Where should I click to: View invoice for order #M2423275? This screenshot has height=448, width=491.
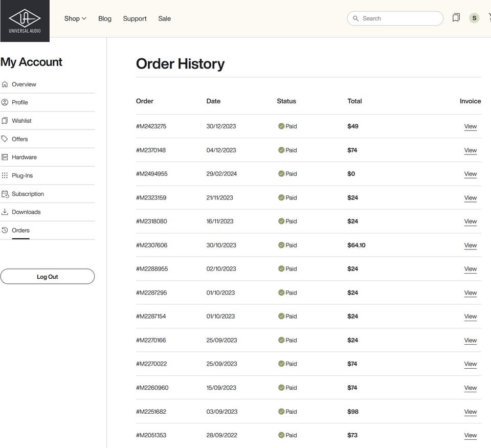point(470,126)
